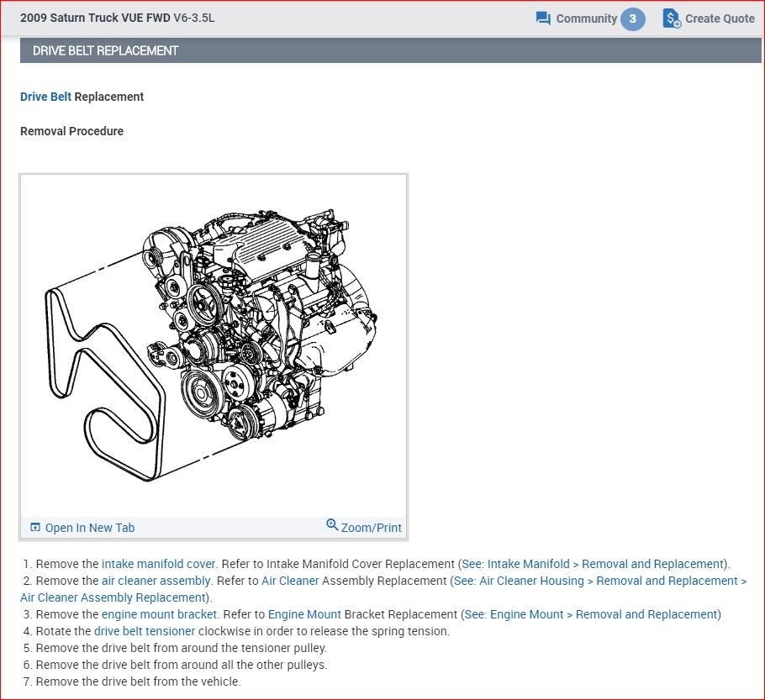
Task: Follow See: Air Cleaner Housing > Removal and Replacement link
Action: [600, 581]
